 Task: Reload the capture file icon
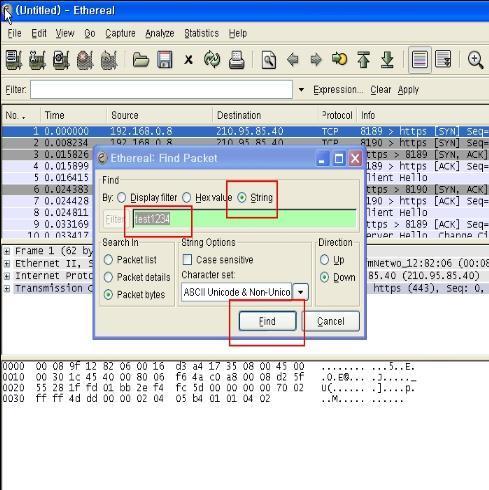212,60
